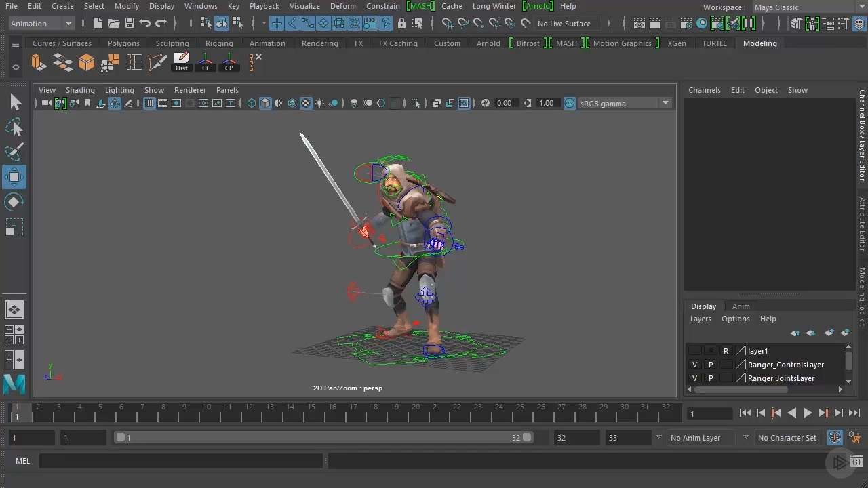Open the XGen shelf tab
Image resolution: width=868 pixels, height=488 pixels.
tap(677, 43)
